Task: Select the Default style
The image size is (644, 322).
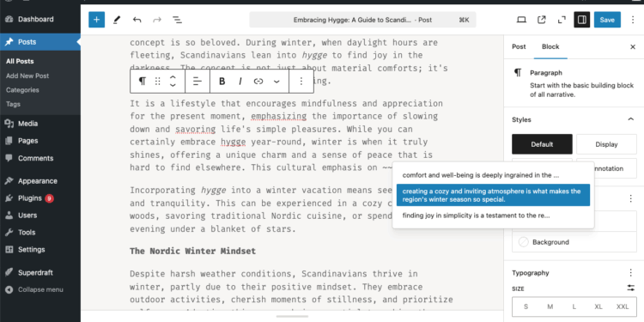Action: pyautogui.click(x=542, y=144)
